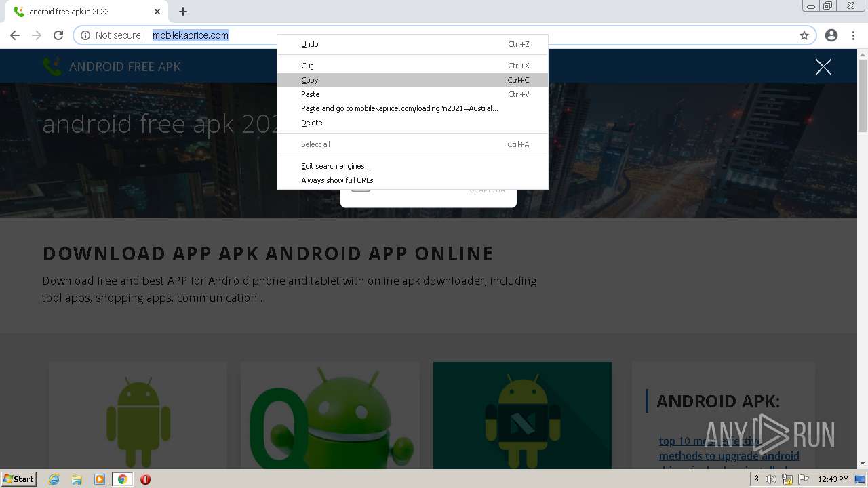The image size is (868, 488).
Task: Choose Undo from context menu
Action: coord(412,44)
